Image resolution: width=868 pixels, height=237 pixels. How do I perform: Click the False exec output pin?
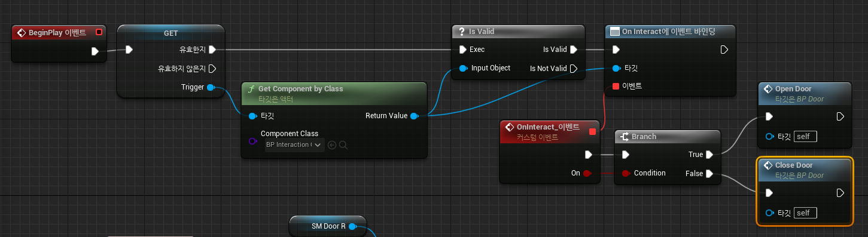(x=709, y=174)
